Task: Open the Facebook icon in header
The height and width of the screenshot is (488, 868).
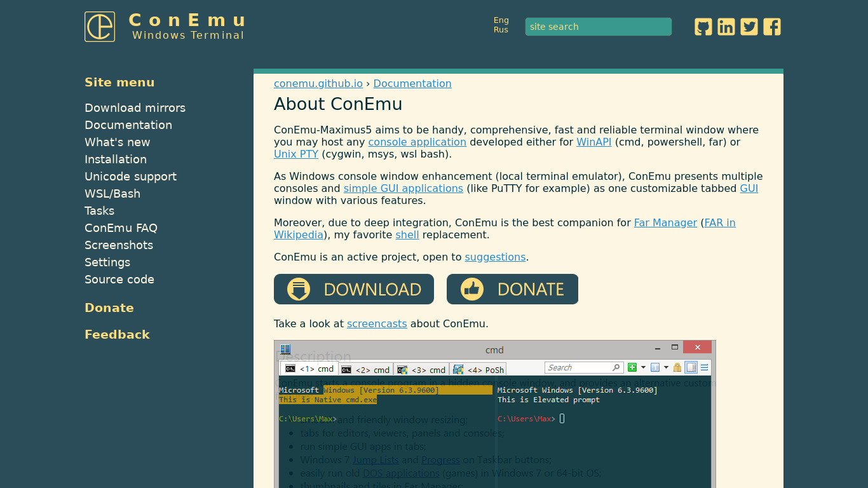Action: click(x=772, y=27)
